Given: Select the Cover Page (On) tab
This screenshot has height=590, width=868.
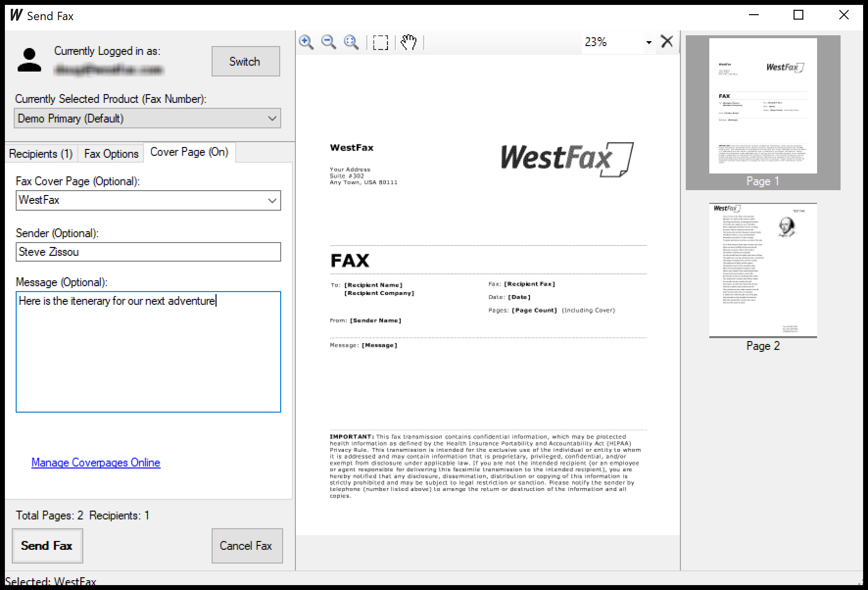Looking at the screenshot, I should [x=190, y=152].
